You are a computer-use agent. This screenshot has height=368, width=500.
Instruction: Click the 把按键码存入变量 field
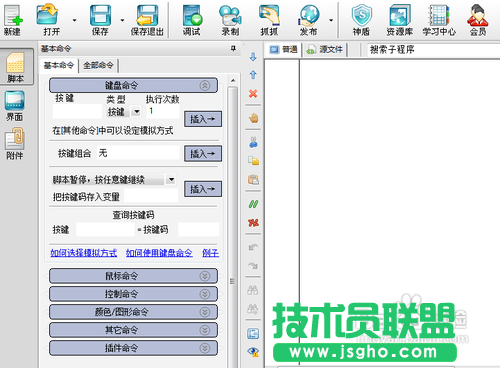(x=151, y=196)
